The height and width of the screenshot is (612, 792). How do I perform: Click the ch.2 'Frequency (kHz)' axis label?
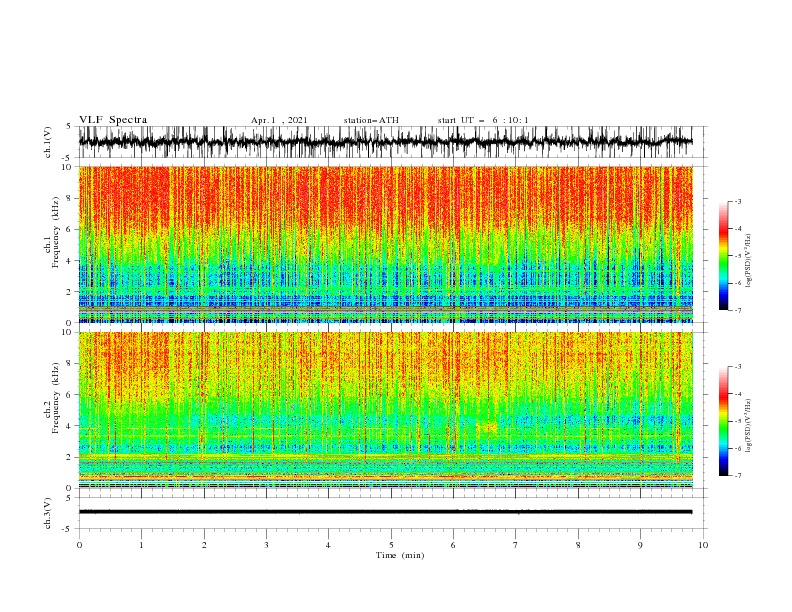point(56,398)
